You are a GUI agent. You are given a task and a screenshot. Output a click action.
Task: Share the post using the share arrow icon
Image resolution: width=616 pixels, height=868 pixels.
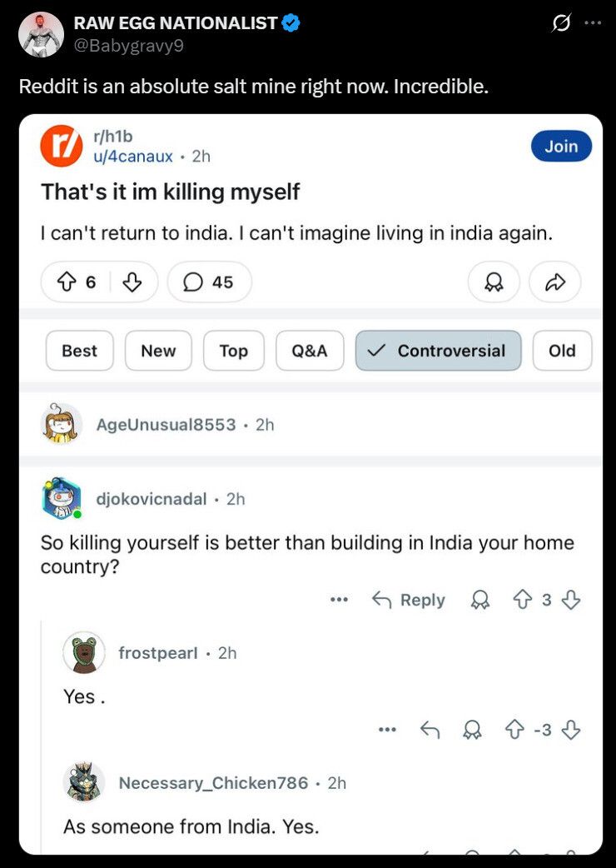pos(554,282)
